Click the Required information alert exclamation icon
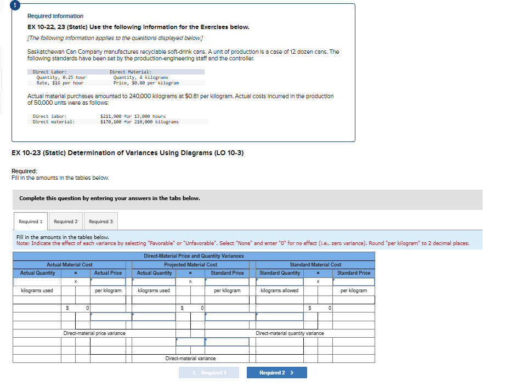The height and width of the screenshot is (392, 532). [x=14, y=5]
